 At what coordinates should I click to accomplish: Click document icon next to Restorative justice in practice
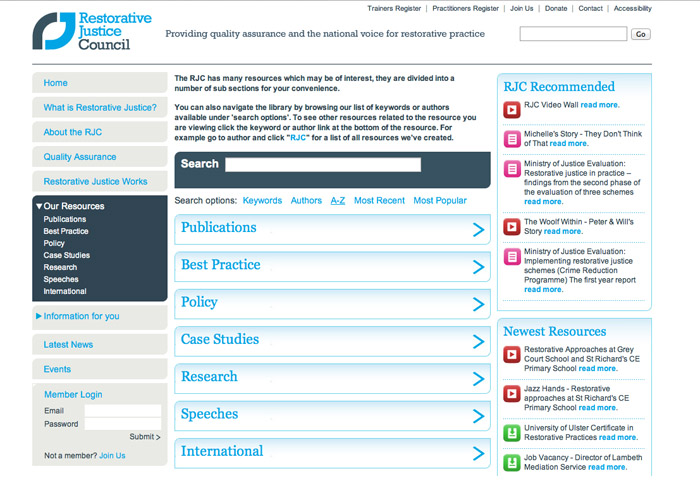pyautogui.click(x=512, y=169)
